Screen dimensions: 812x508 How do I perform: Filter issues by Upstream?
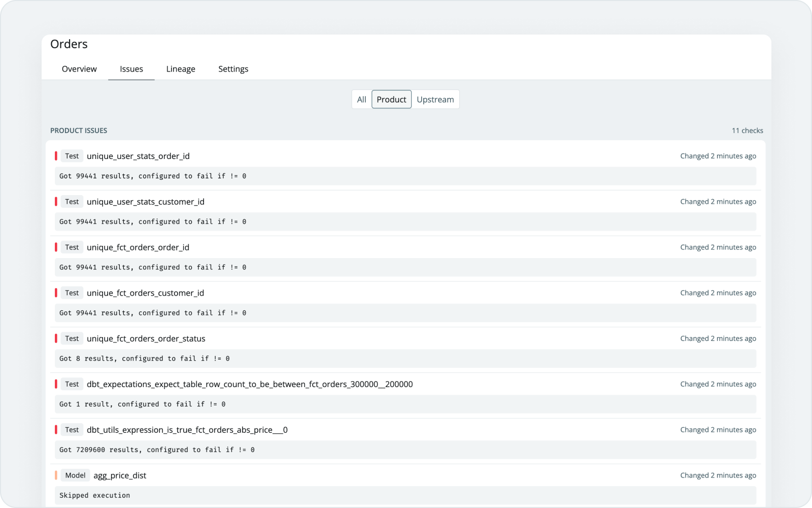tap(435, 100)
